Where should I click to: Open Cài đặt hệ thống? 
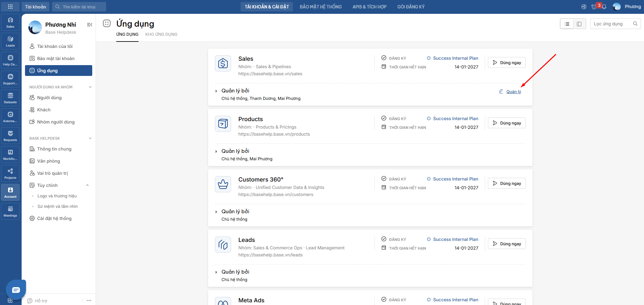tap(58, 218)
